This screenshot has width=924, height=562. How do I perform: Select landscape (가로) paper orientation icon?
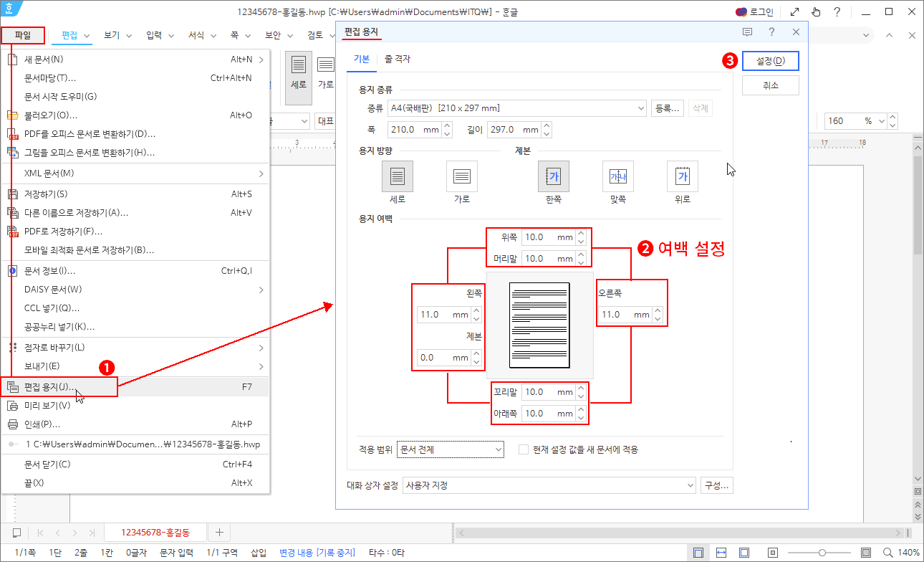461,176
